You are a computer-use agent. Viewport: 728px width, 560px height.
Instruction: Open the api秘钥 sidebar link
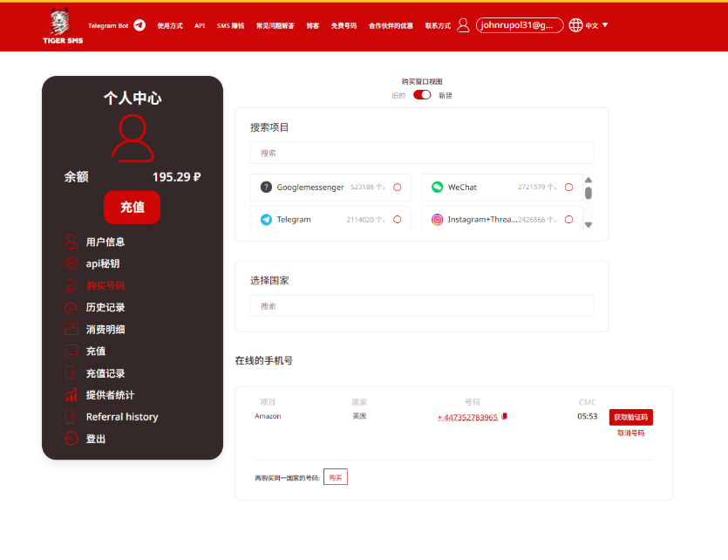point(103,263)
